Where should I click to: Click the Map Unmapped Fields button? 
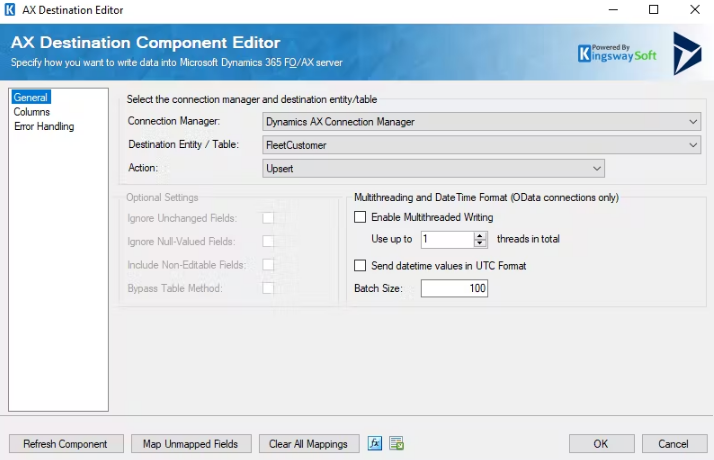click(x=190, y=444)
